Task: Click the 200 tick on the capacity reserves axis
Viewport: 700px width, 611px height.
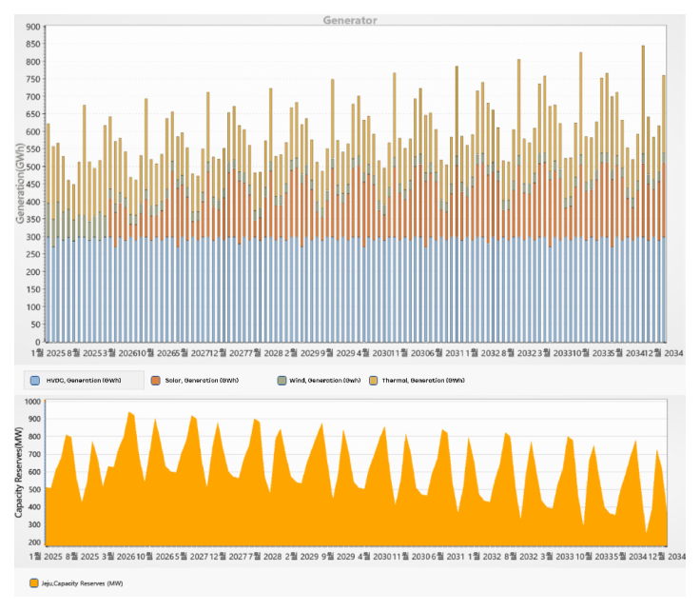Action: 31,542
